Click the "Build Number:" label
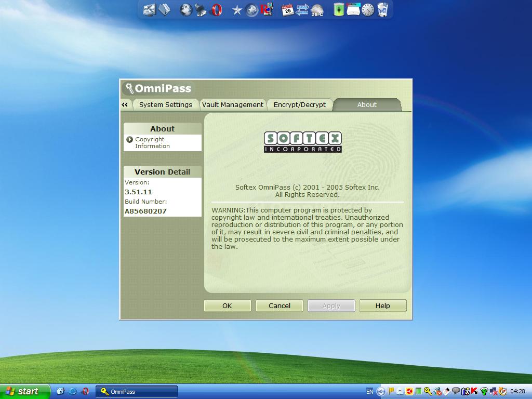 [x=145, y=202]
